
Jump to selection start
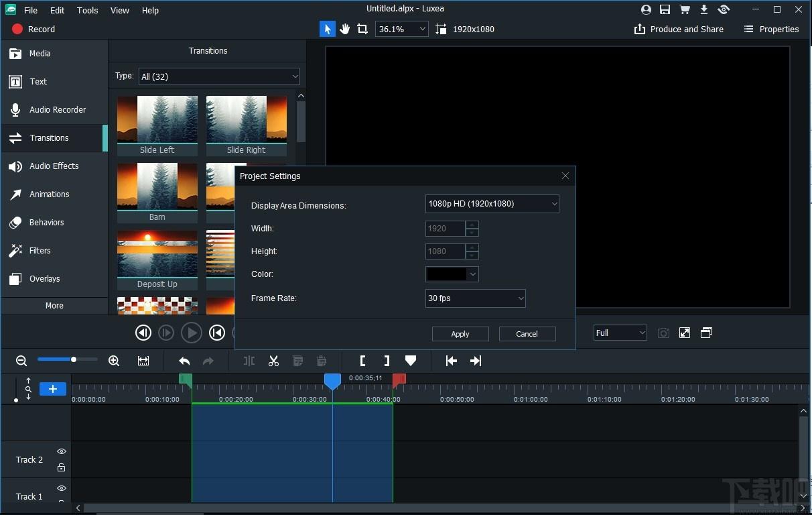[x=452, y=361]
